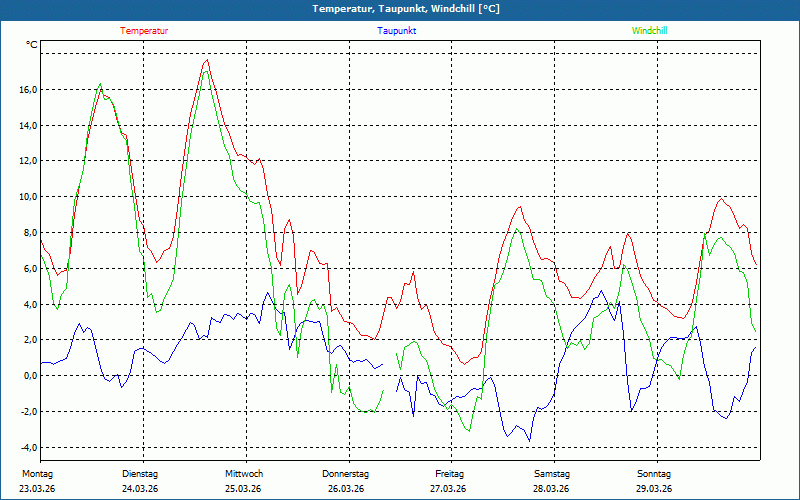
Task: Click the date 23.03.26 on the x-axis
Action: pos(37,489)
